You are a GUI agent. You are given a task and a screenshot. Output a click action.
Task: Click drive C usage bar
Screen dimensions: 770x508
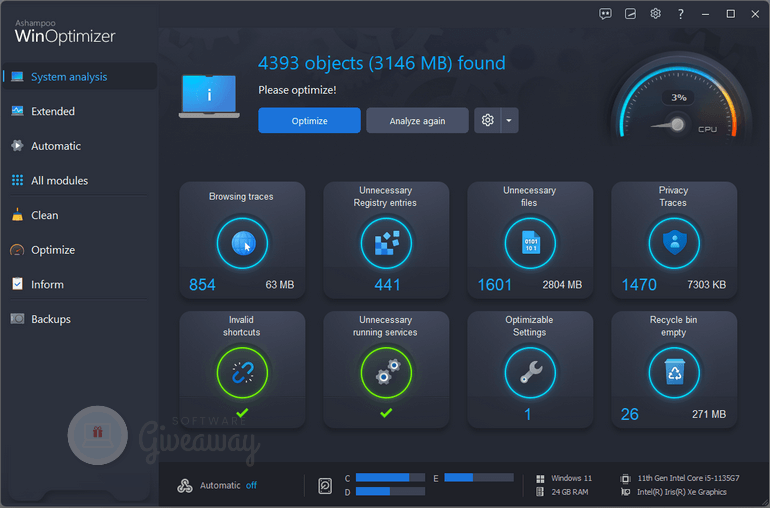390,478
